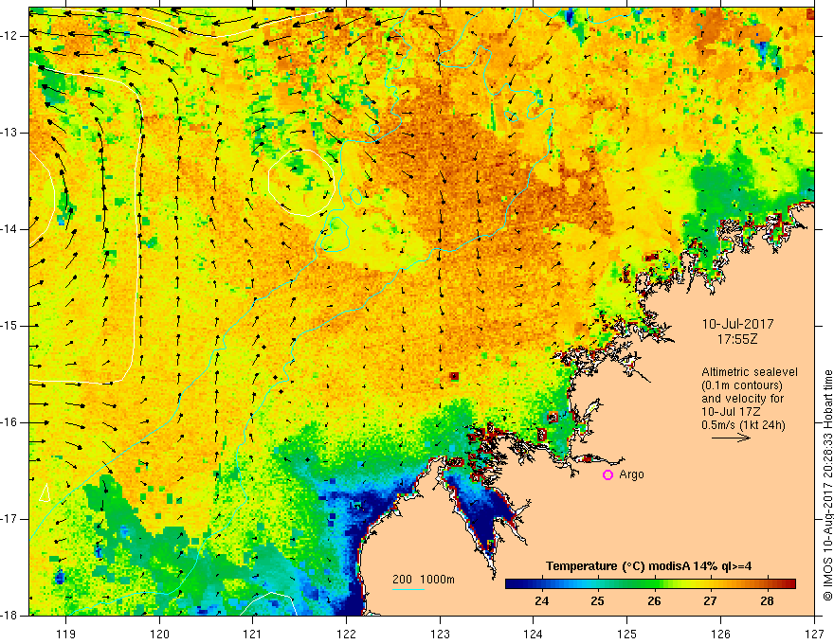Viewport: 834px width, 644px height.
Task: Click the 'Argo' label text
Action: click(632, 474)
